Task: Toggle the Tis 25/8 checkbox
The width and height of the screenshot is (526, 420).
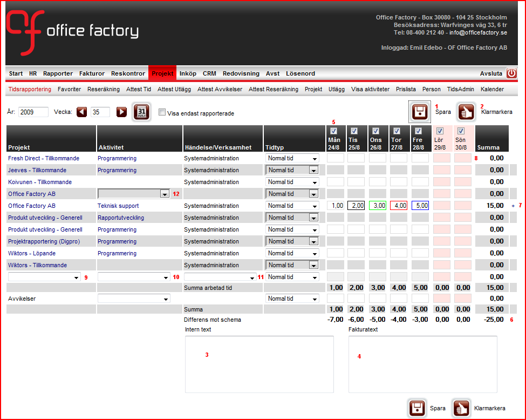Action: [354, 131]
